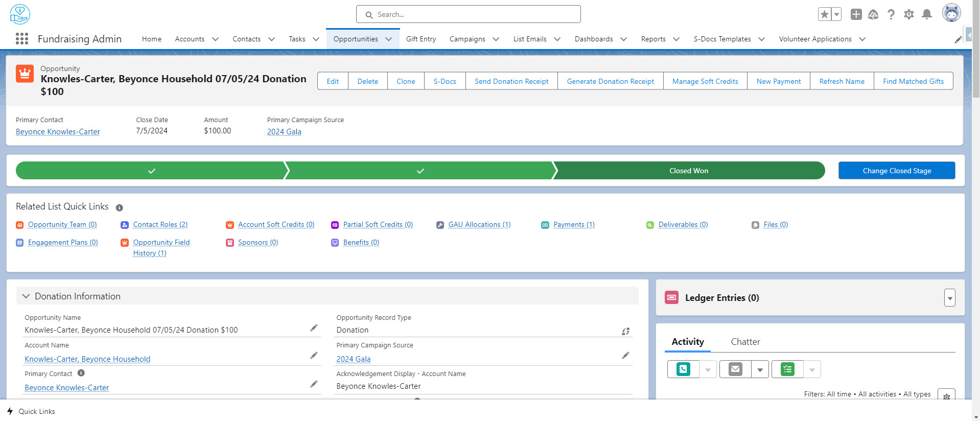Open Ledger Entries dropdown arrow

point(949,298)
